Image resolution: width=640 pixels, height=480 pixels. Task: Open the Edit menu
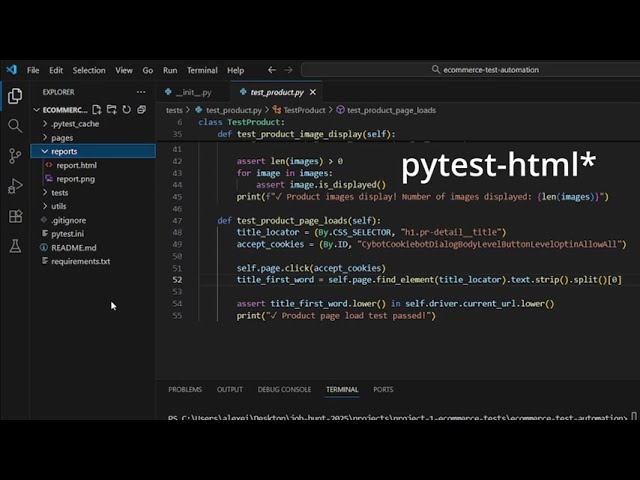(x=56, y=70)
